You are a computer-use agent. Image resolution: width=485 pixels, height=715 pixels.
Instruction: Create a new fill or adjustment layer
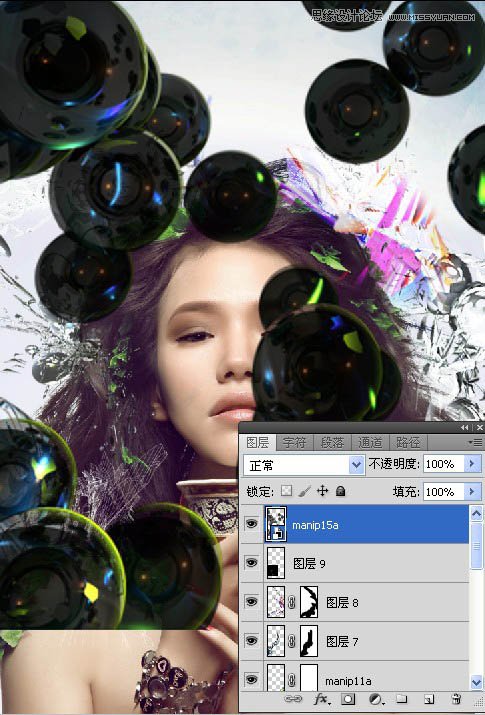(x=376, y=699)
